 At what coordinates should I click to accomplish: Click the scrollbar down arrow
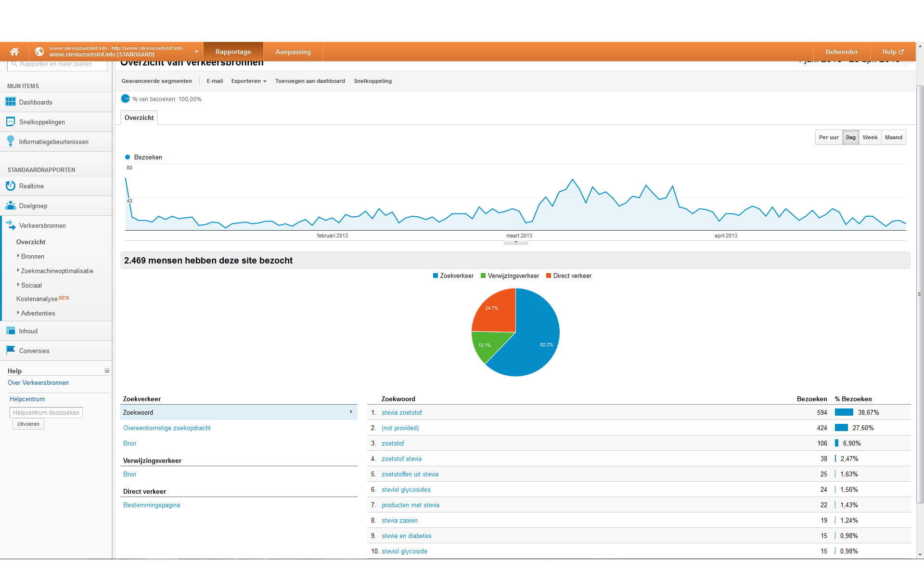920,555
